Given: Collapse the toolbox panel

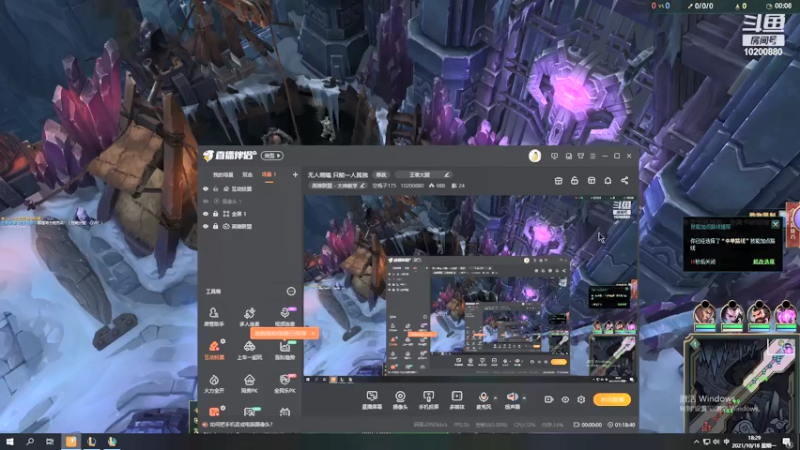Looking at the screenshot, I should point(291,291).
